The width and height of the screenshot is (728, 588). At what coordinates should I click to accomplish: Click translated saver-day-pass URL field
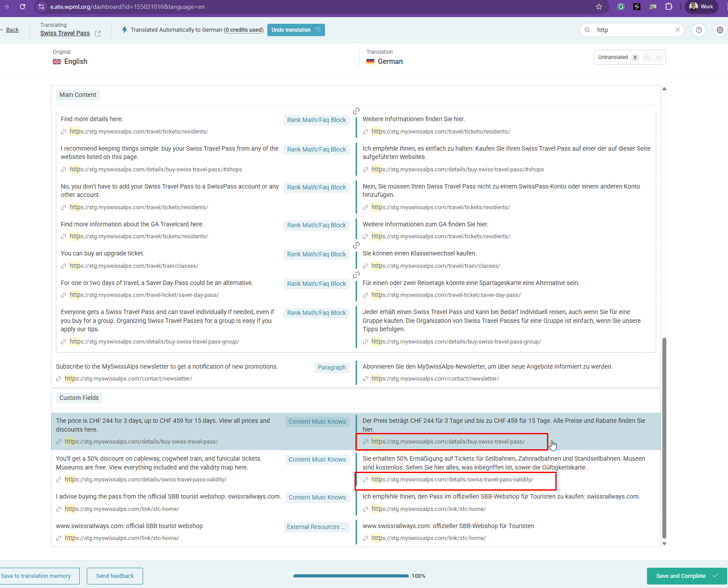tap(446, 295)
